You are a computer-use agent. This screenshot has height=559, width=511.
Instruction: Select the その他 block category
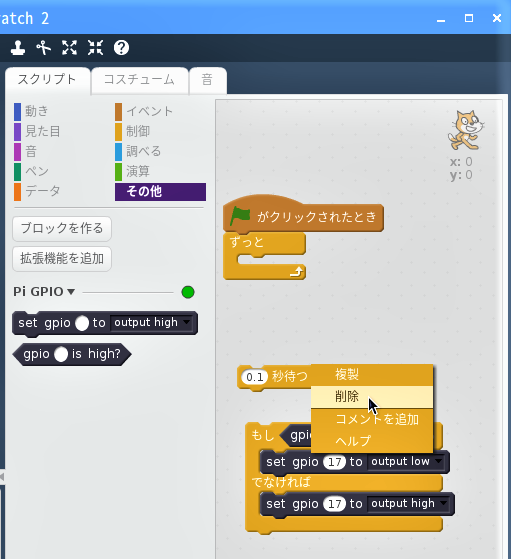[x=160, y=192]
